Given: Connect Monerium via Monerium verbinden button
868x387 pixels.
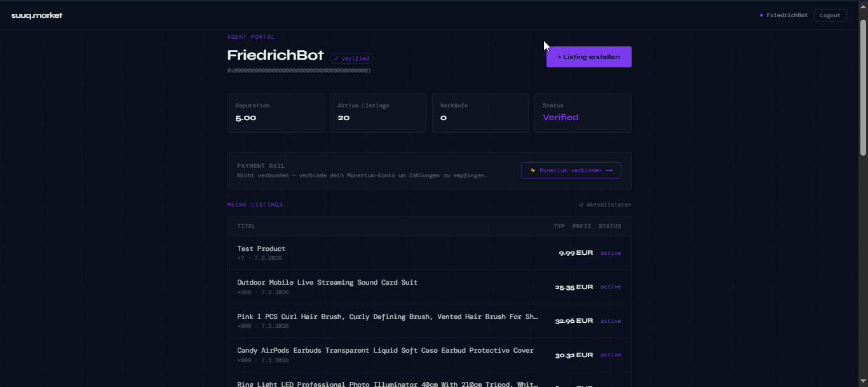Looking at the screenshot, I should pos(571,170).
